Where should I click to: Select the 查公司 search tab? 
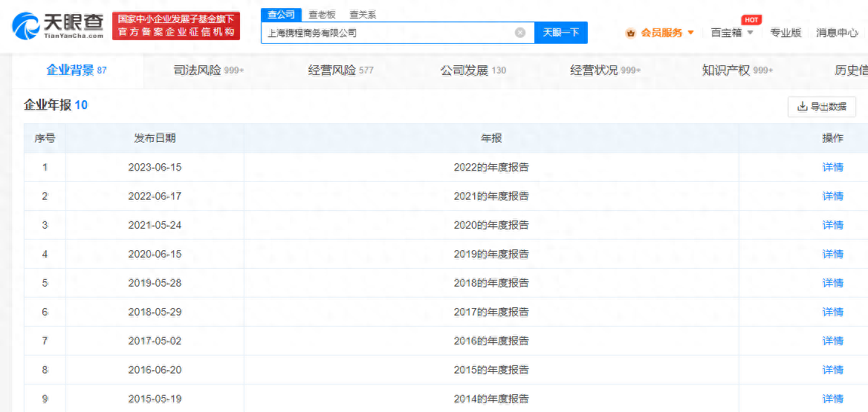pos(281,14)
